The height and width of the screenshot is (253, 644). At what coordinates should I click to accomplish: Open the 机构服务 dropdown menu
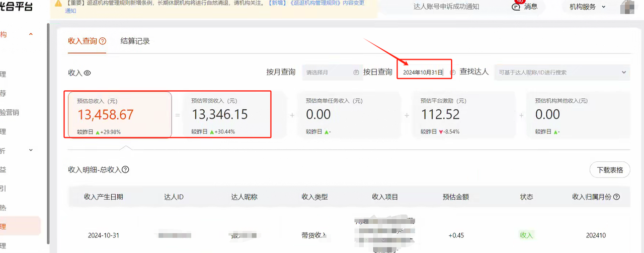587,7
